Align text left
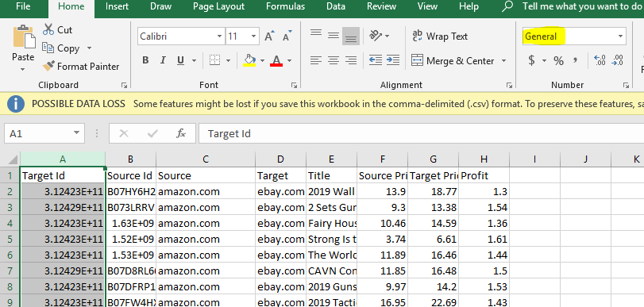Viewport: 644px width, 307px height. click(x=316, y=60)
